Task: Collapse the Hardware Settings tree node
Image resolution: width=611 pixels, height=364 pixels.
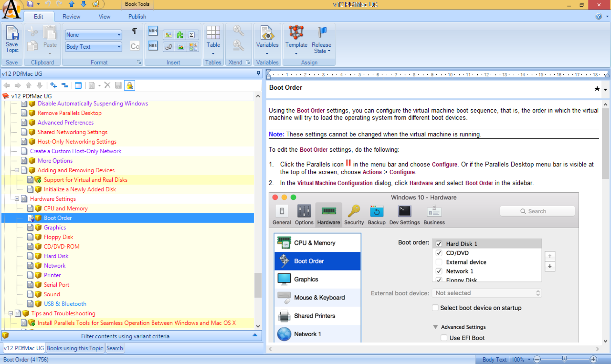Action: 17,199
